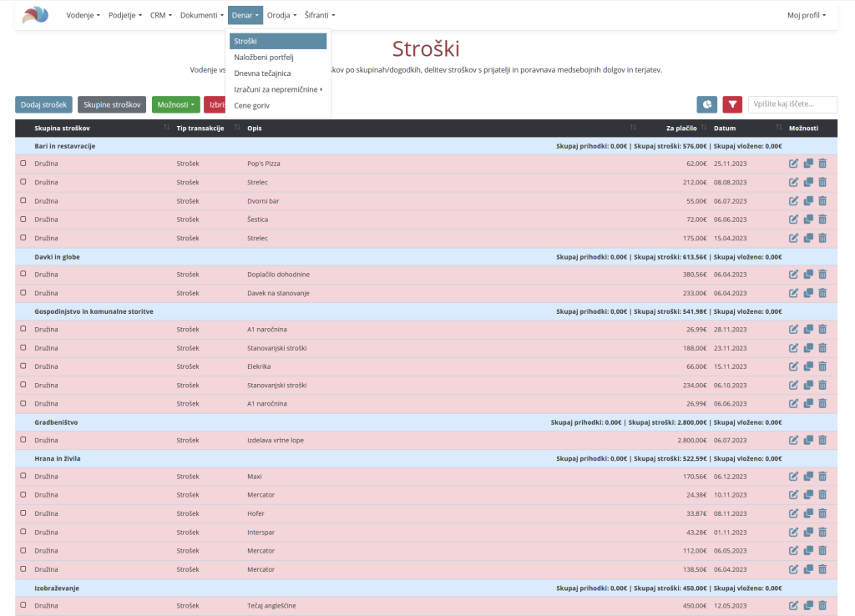855x616 pixels.
Task: Edit the Izdelava vrtne lope entry
Action: (793, 440)
